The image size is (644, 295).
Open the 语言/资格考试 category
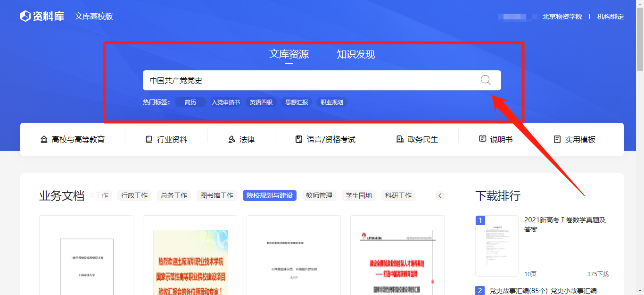click(325, 139)
